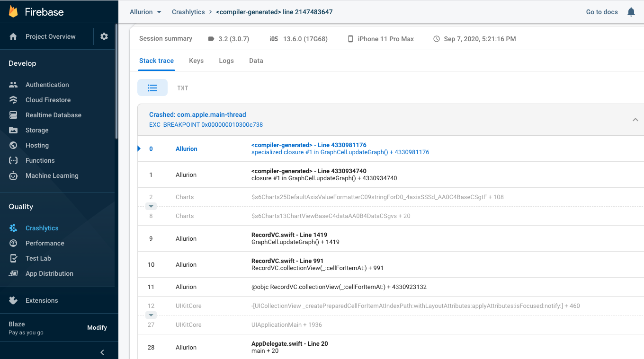The image size is (644, 359).
Task: Open Test Lab from the Quality section
Action: click(39, 258)
